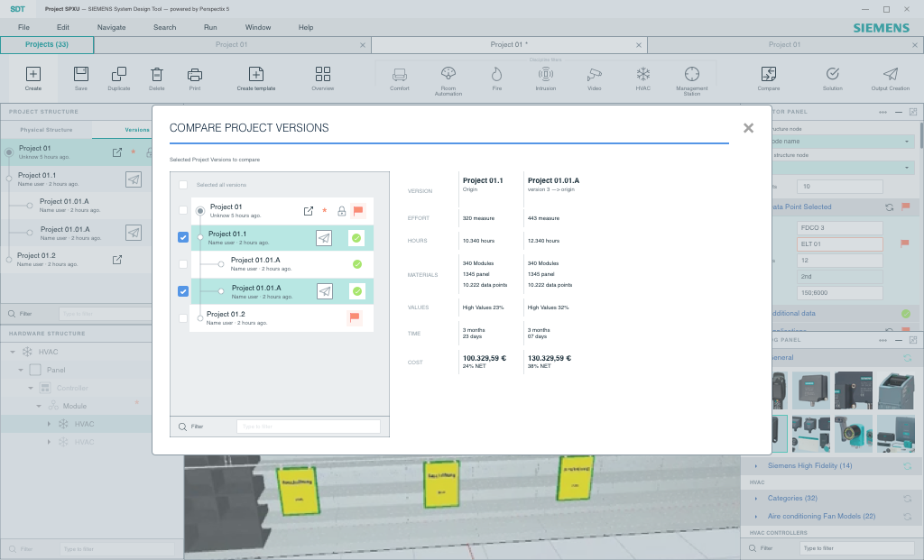The image size is (924, 560).
Task: Click the red flag on dialog Project 01 row
Action: tap(357, 211)
